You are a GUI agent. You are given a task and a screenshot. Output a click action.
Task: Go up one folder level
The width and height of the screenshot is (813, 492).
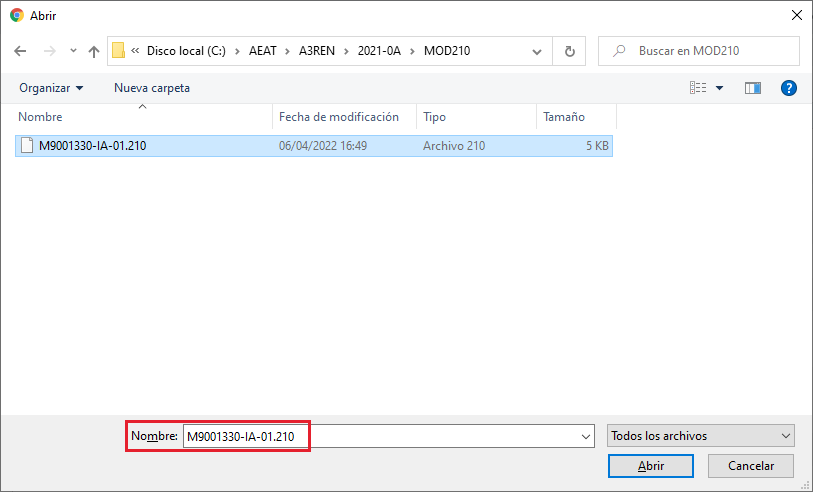pyautogui.click(x=94, y=51)
